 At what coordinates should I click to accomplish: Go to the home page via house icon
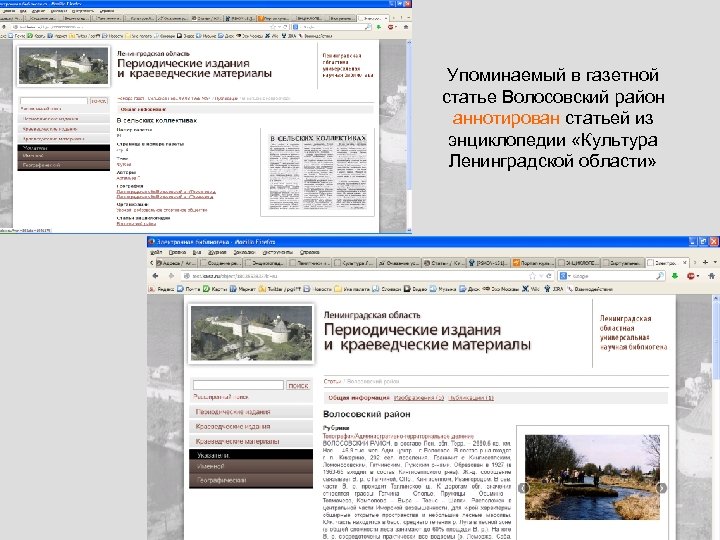pyautogui.click(x=711, y=276)
